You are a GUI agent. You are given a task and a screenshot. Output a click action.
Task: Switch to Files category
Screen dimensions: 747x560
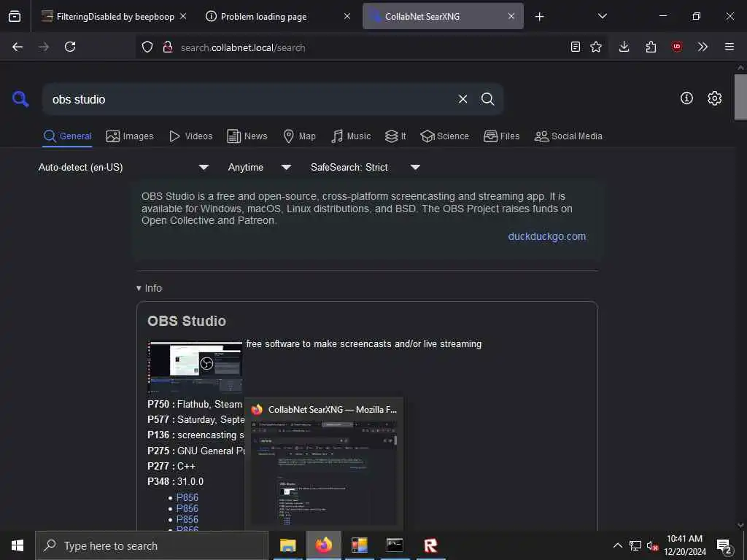501,136
